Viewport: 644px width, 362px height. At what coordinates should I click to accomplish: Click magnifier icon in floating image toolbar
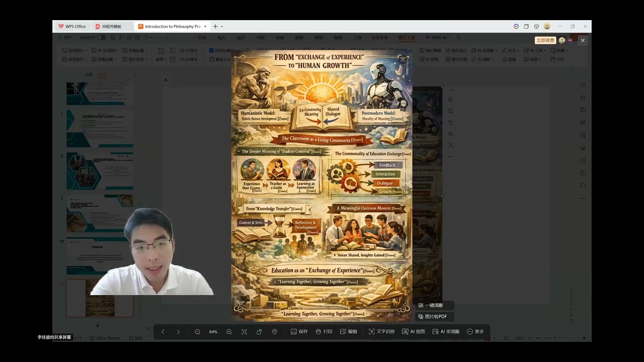[x=450, y=134]
